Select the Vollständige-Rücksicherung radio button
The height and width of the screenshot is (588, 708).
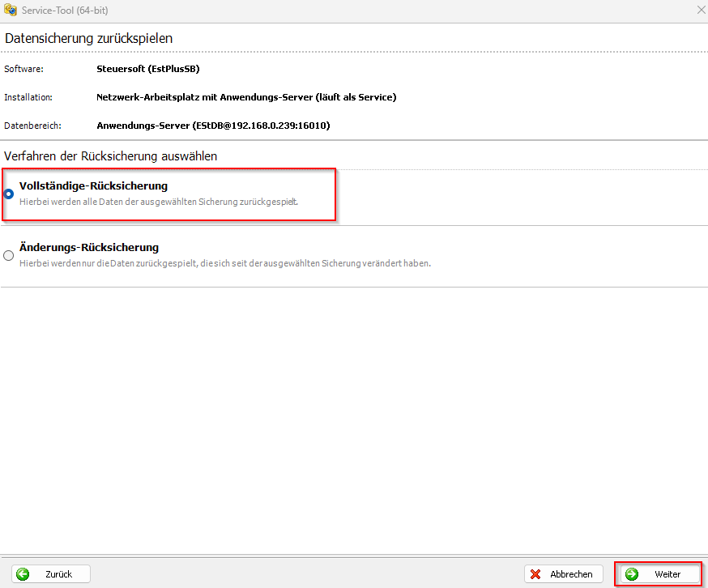point(9,194)
